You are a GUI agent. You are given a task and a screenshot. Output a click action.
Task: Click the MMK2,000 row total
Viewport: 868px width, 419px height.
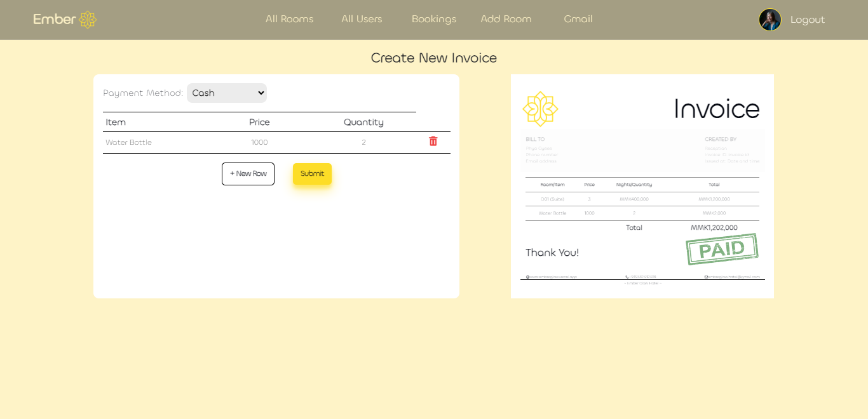tap(714, 213)
